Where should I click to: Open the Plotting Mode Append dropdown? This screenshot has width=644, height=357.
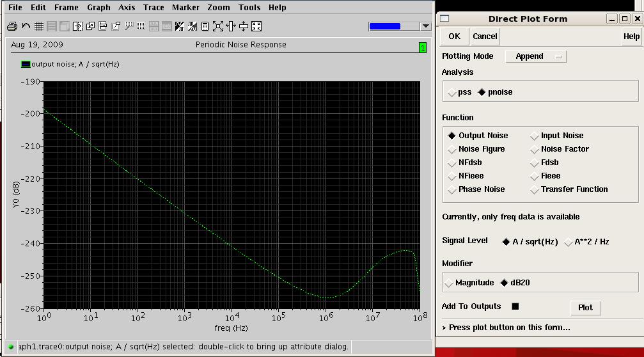(535, 56)
